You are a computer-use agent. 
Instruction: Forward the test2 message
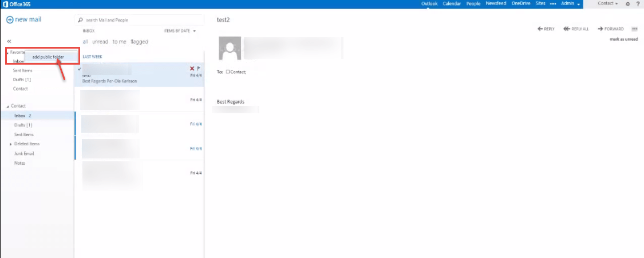click(611, 29)
